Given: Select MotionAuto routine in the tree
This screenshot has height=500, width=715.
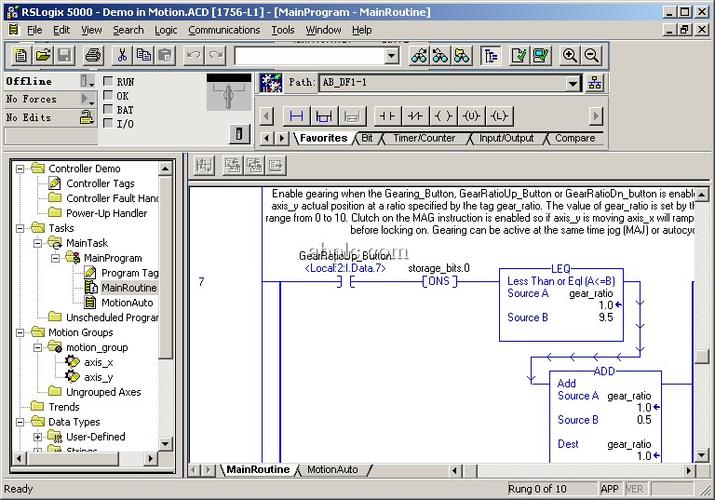Looking at the screenshot, I should tap(127, 303).
